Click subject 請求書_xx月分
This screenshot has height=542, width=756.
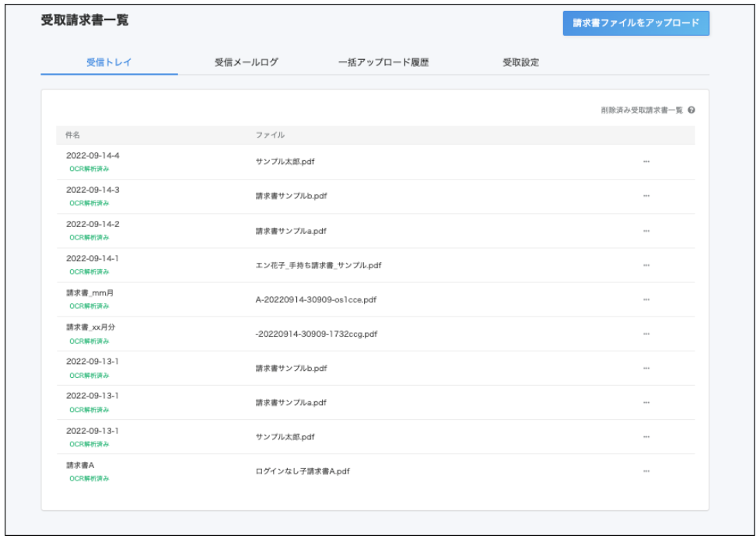[x=91, y=327]
